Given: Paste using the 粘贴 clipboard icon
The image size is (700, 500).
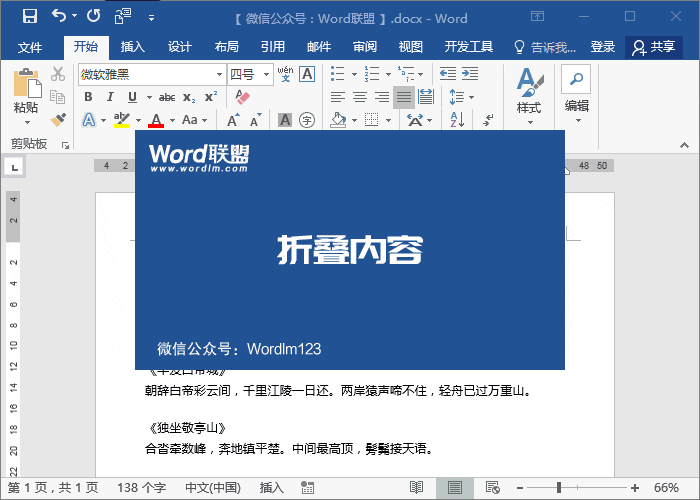Looking at the screenshot, I should click(x=27, y=83).
